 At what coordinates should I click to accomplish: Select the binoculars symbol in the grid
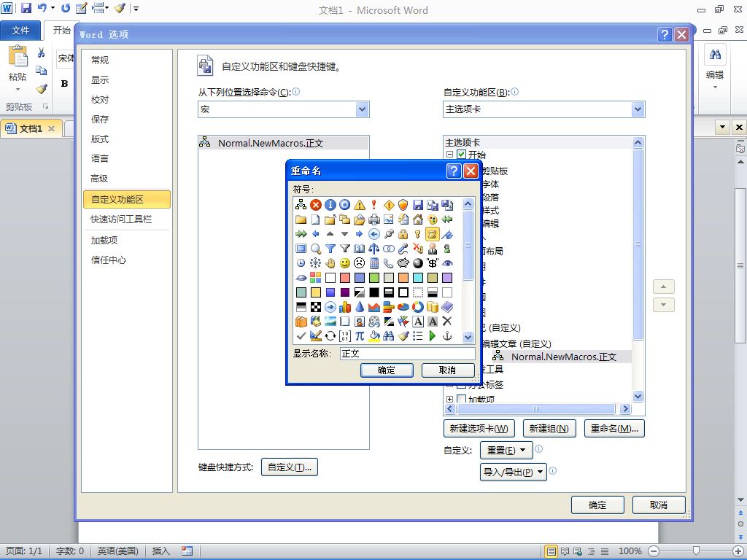pos(389,336)
